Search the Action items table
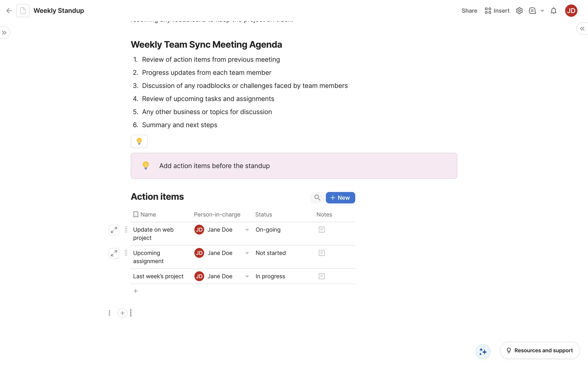The image size is (588, 368). [317, 198]
